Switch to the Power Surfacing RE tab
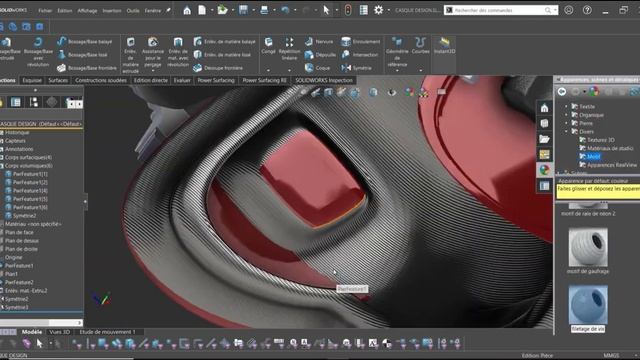The width and height of the screenshot is (640, 360). (x=265, y=80)
